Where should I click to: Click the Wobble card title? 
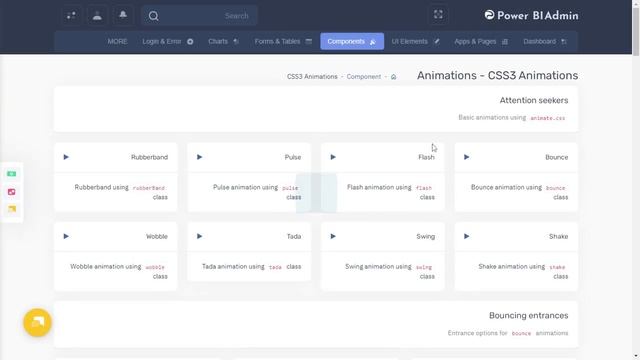[157, 236]
